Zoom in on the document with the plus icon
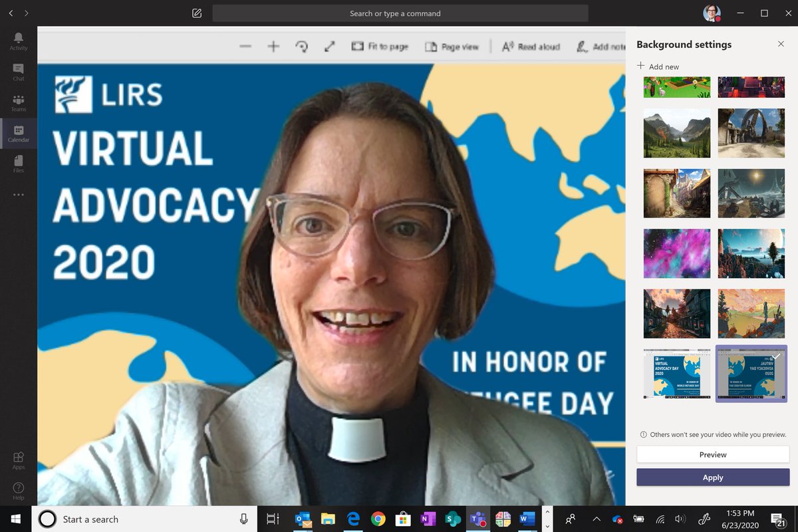Image resolution: width=798 pixels, height=532 pixels. 273,47
